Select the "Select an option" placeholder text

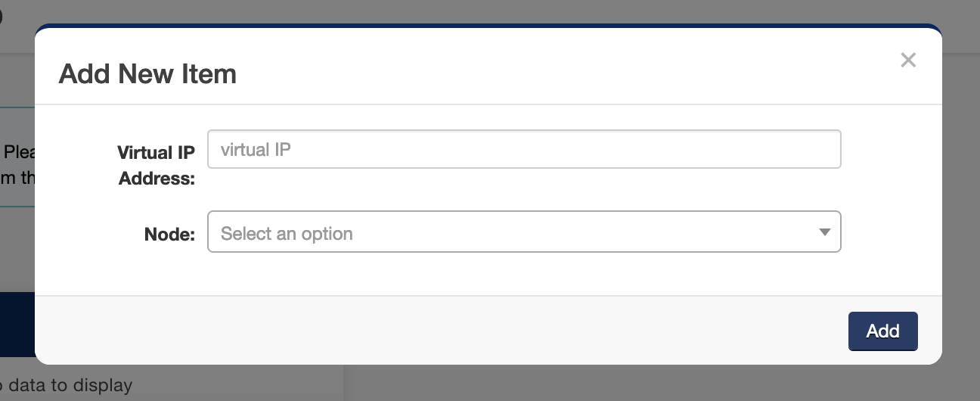click(287, 234)
